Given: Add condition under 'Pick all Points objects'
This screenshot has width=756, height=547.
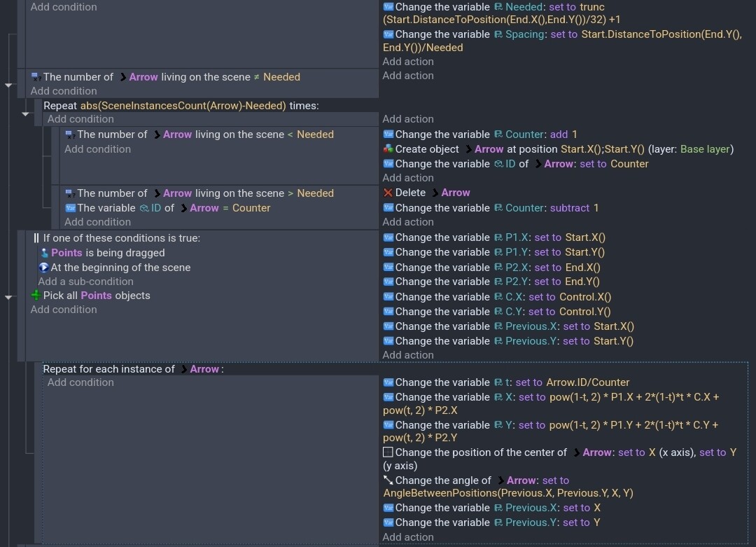Looking at the screenshot, I should click(x=64, y=309).
